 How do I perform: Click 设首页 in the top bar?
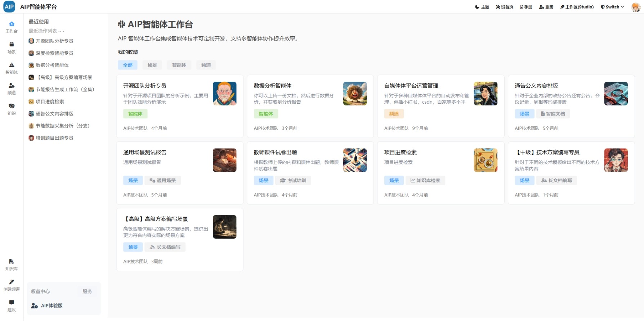pyautogui.click(x=505, y=7)
